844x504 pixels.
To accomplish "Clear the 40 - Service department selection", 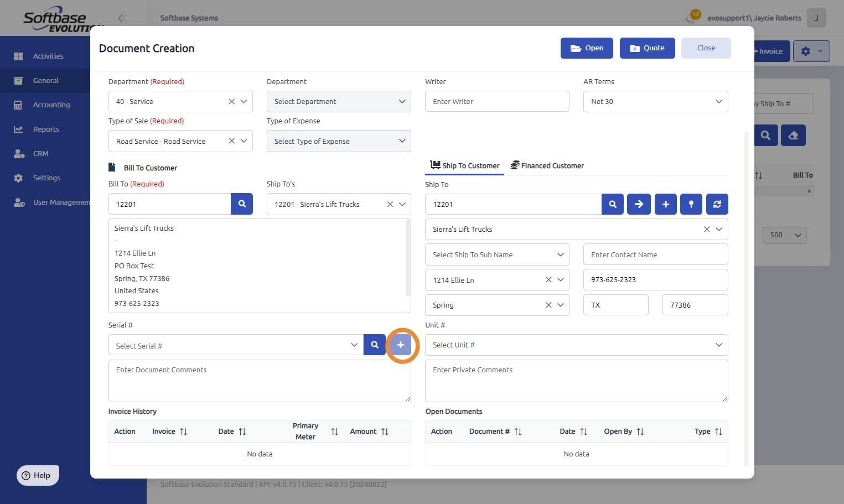I will [231, 101].
